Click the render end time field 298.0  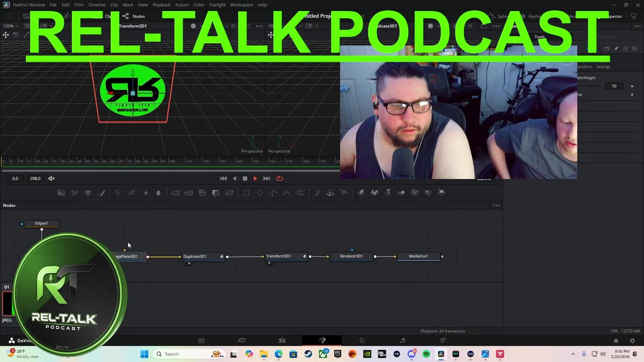(x=35, y=178)
